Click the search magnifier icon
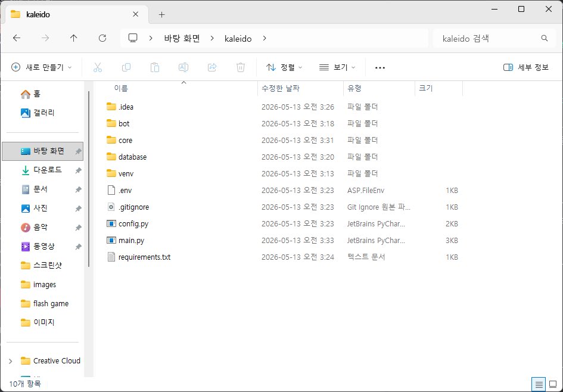This screenshot has width=563, height=392. (545, 38)
